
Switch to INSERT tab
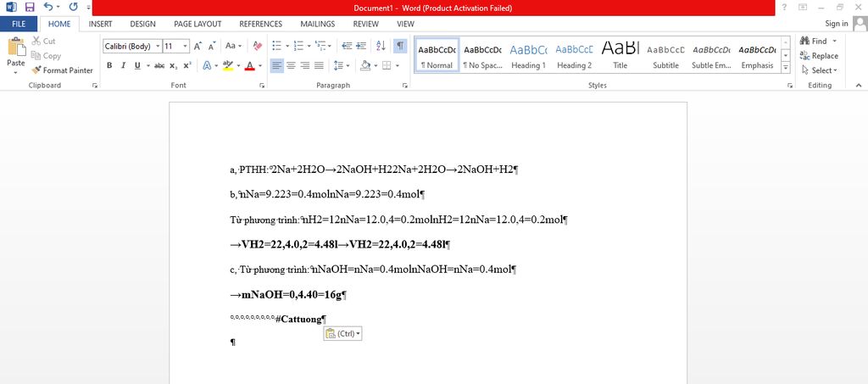[100, 24]
